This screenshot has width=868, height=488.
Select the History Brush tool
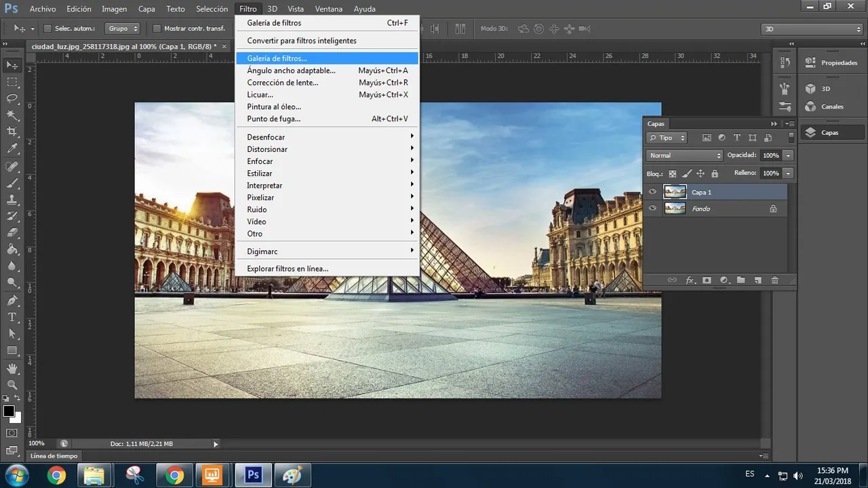tap(12, 217)
